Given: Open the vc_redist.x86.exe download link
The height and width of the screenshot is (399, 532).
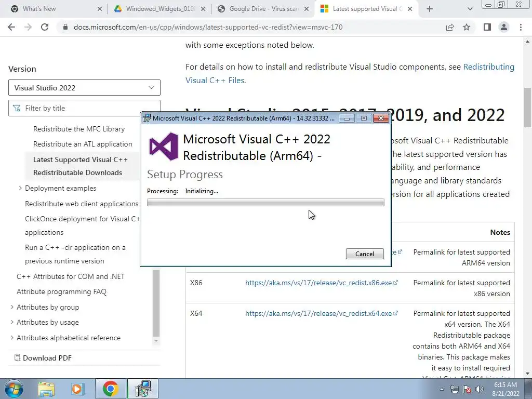Looking at the screenshot, I should point(321,283).
